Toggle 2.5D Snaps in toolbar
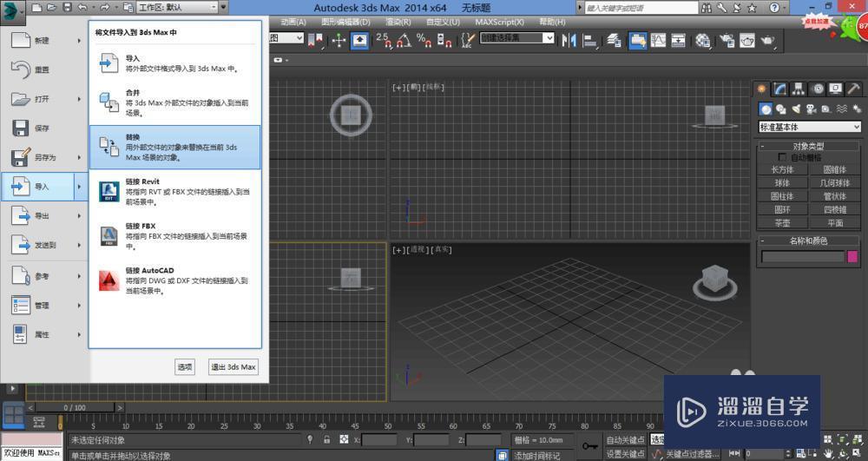Screen dimensions: 868x461 [383, 41]
